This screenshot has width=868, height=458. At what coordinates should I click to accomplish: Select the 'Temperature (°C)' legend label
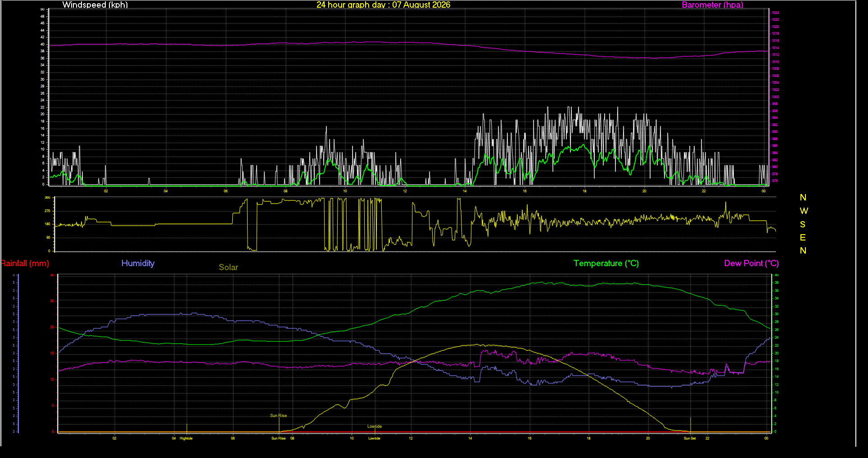606,263
